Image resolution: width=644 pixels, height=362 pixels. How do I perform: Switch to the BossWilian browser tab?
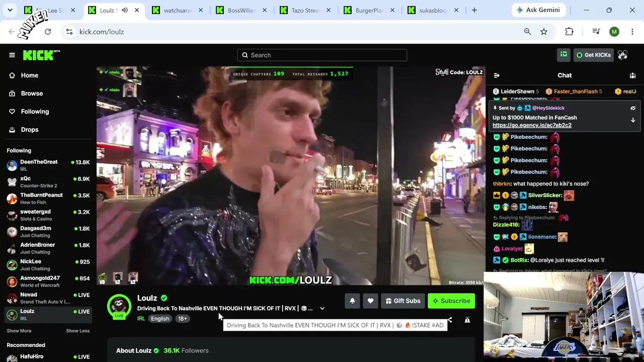[x=242, y=10]
